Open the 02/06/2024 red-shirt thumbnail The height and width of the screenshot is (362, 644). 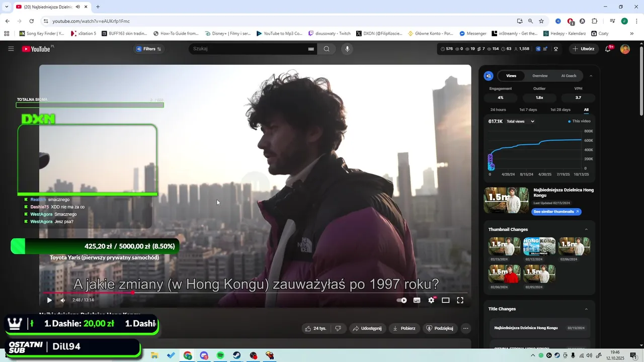(505, 274)
